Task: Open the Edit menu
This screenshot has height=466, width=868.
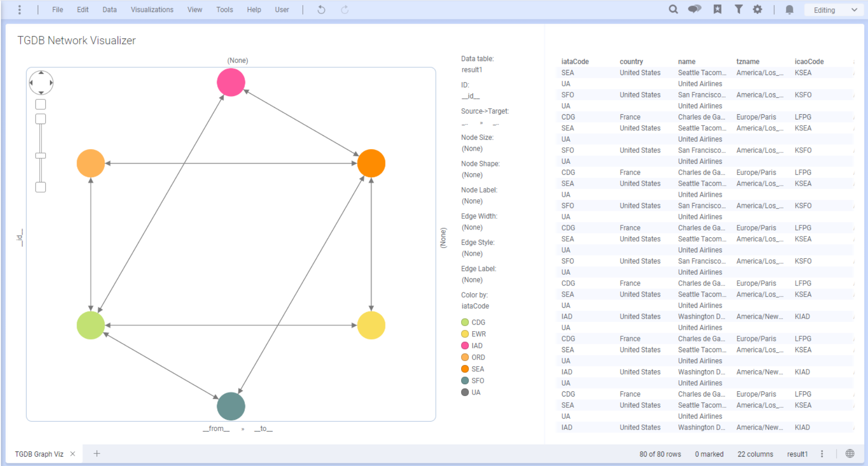Action: tap(83, 10)
